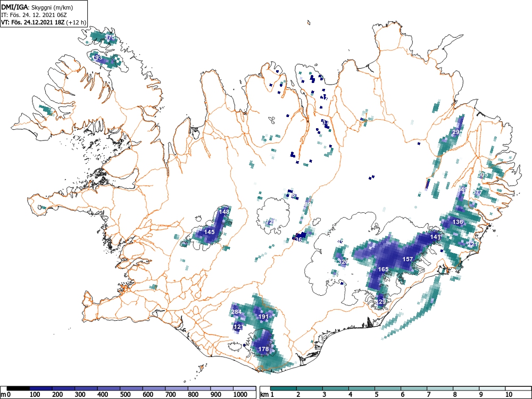Image resolution: width=532 pixels, height=399 pixels.
Task: Select the dark teal 1–2 km legend swatch
Action: click(x=284, y=388)
